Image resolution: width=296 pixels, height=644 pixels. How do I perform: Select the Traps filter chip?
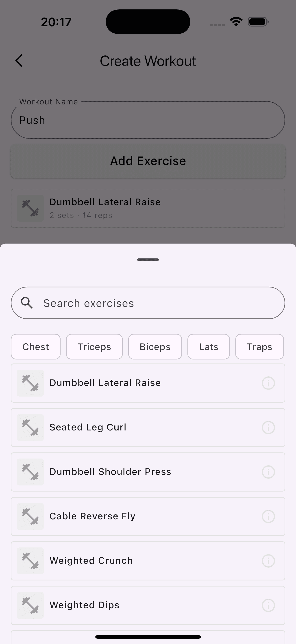tap(260, 347)
